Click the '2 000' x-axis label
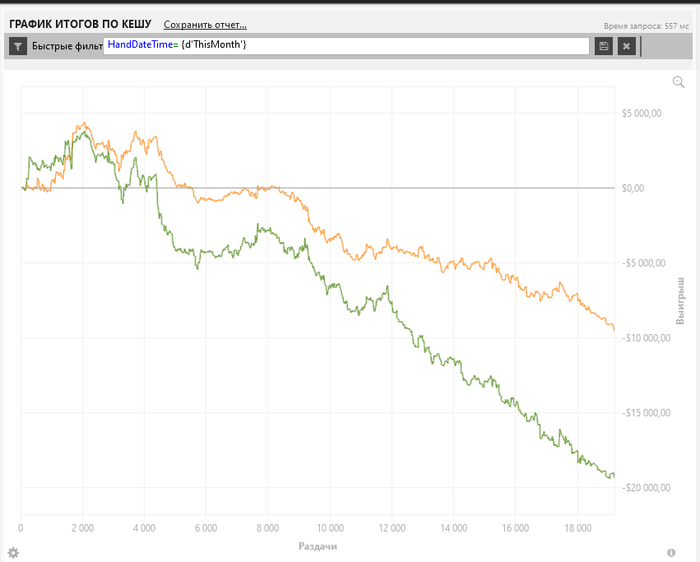Image resolution: width=700 pixels, height=562 pixels. pos(83,529)
